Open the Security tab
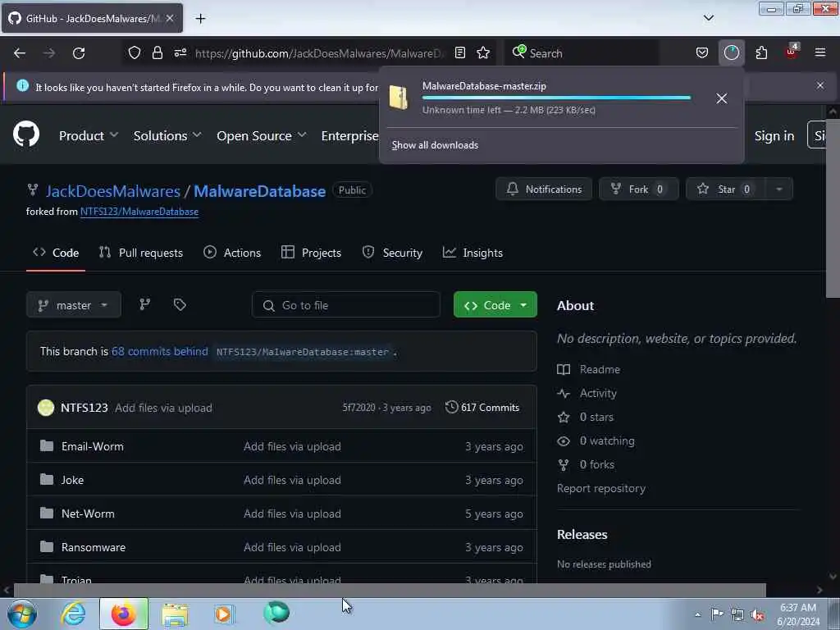 (392, 253)
